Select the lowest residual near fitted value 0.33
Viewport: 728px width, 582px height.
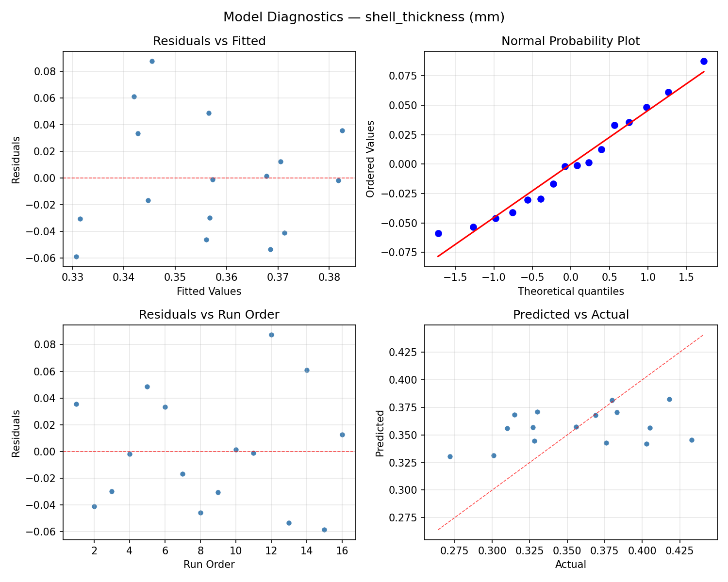76,256
